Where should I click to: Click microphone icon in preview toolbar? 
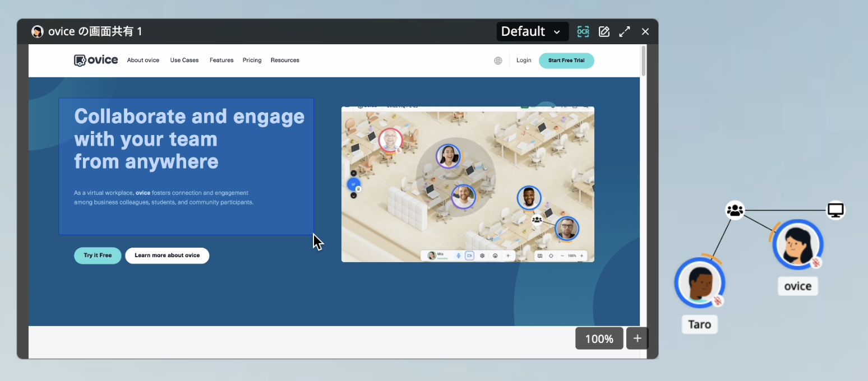tap(458, 255)
